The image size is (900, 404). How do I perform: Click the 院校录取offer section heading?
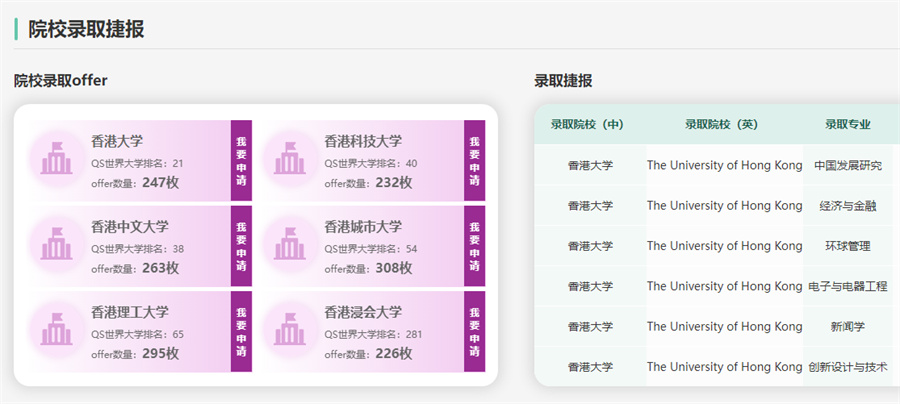click(x=61, y=81)
